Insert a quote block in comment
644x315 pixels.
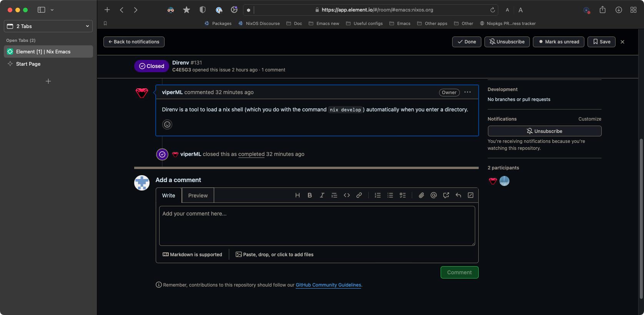pyautogui.click(x=334, y=195)
